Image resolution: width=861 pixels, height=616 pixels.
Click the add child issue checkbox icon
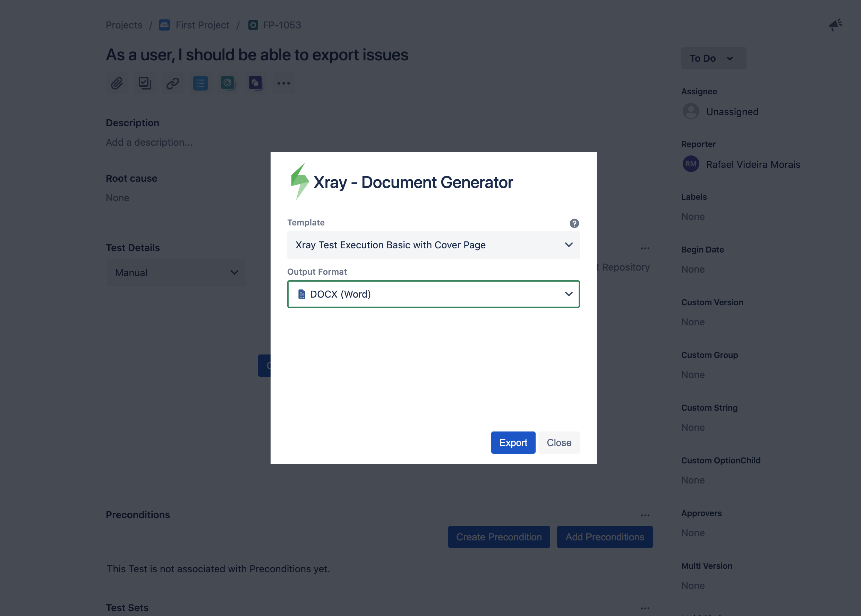(x=145, y=83)
